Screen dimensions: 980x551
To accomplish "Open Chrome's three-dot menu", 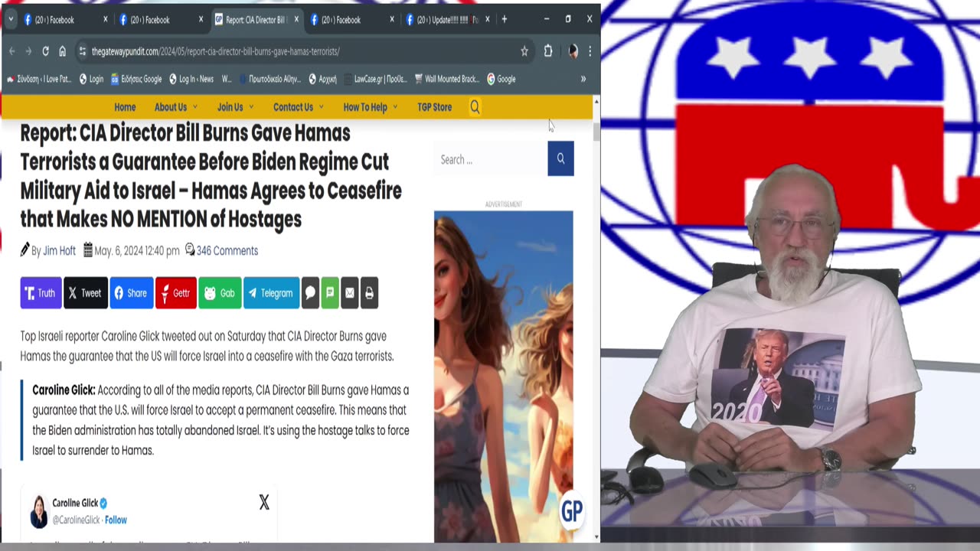I will coord(590,51).
